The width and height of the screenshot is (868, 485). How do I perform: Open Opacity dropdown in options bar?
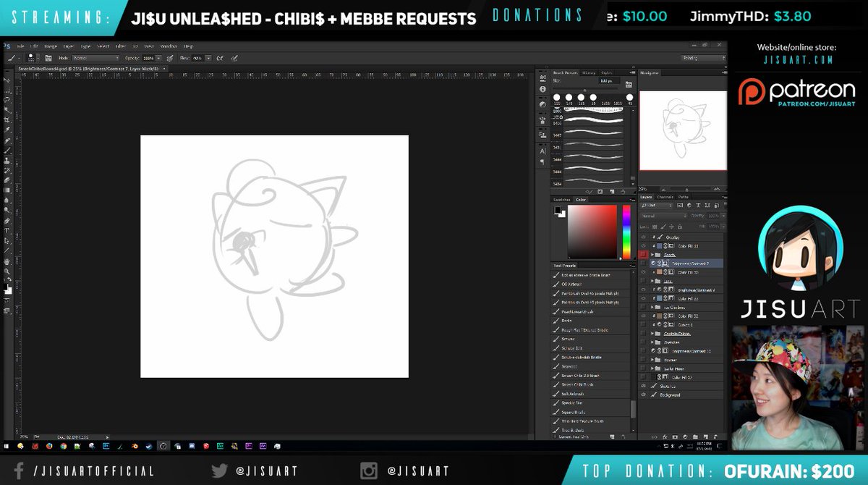(158, 58)
